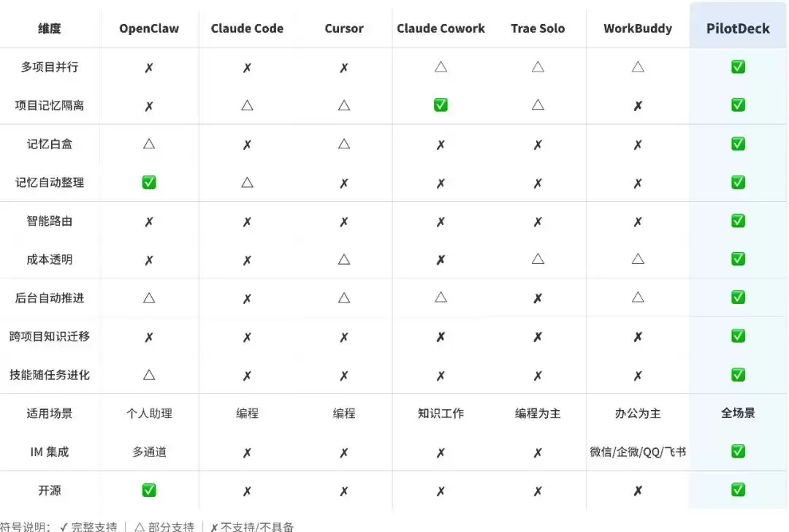
Task: Select Trae Solo triangle in 多项目并行 row
Action: (538, 66)
